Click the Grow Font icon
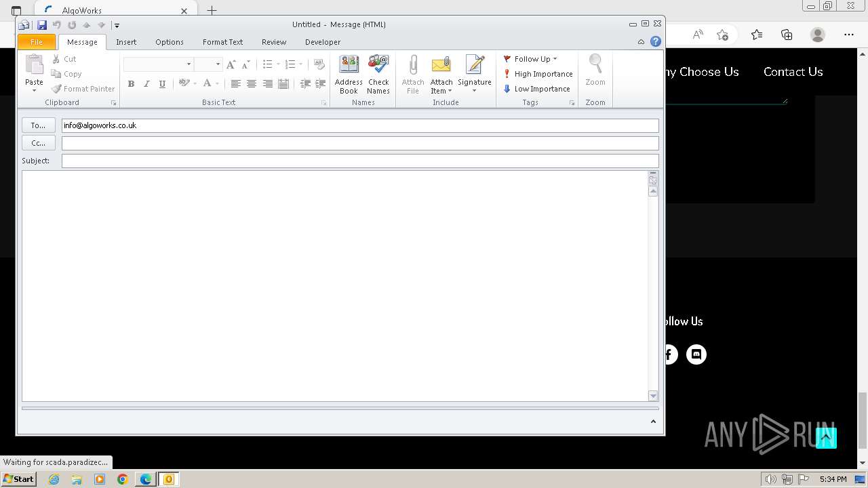The image size is (868, 488). point(231,64)
